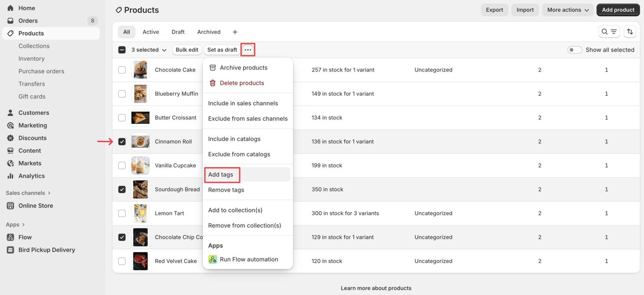Image resolution: width=644 pixels, height=295 pixels.
Task: Click the Marketing target icon
Action: point(10,125)
